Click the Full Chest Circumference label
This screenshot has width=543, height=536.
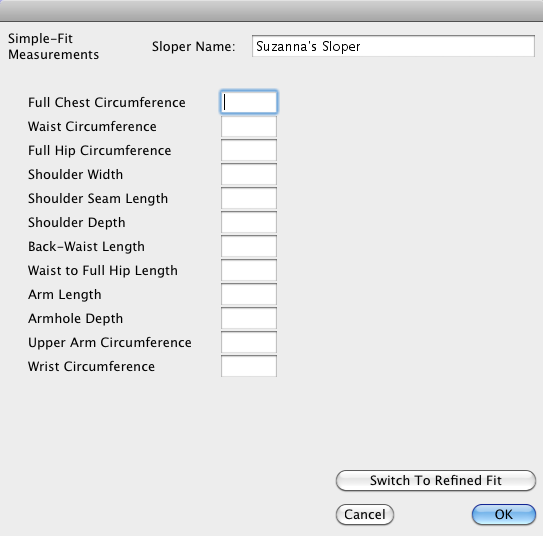click(107, 102)
